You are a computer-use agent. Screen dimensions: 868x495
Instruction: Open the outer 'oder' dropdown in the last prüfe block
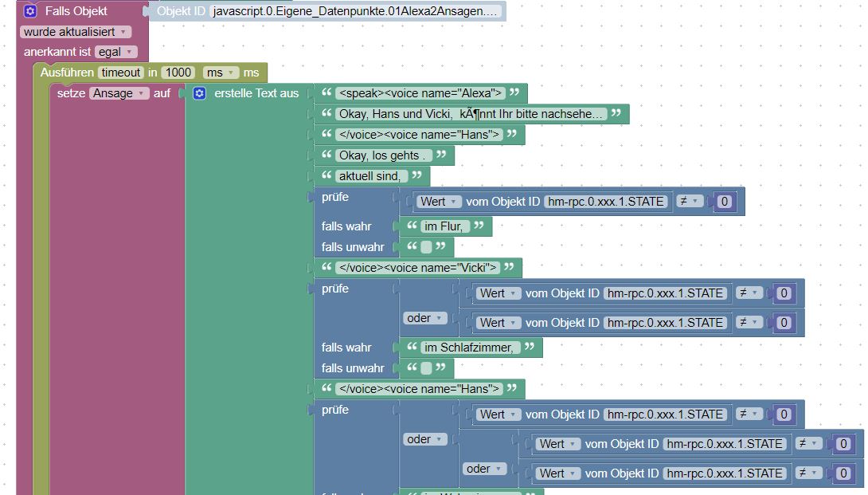coord(424,439)
